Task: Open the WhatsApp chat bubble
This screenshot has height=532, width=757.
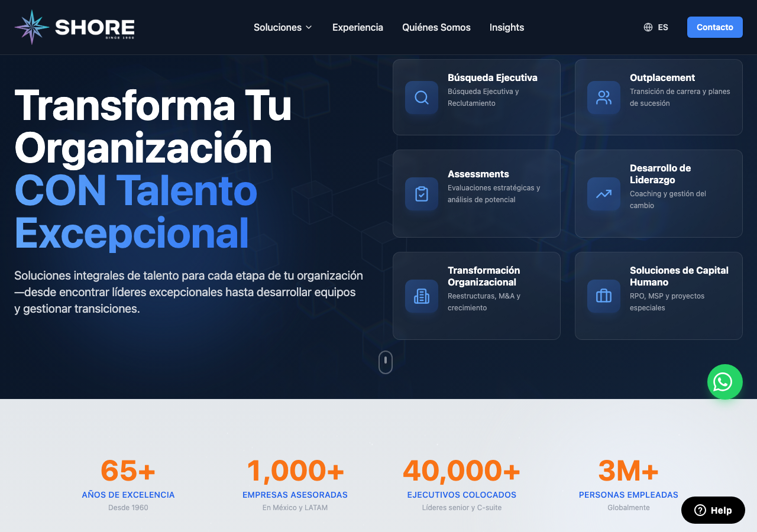Action: point(725,382)
